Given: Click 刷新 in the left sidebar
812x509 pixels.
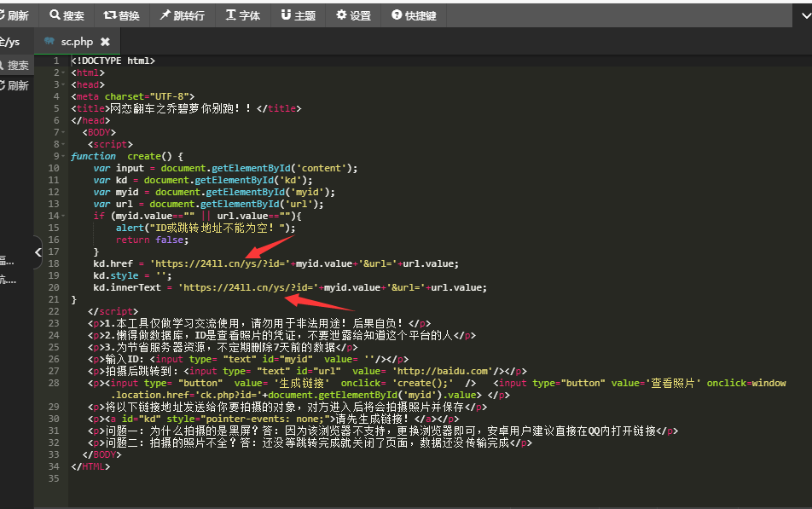Looking at the screenshot, I should coord(14,85).
